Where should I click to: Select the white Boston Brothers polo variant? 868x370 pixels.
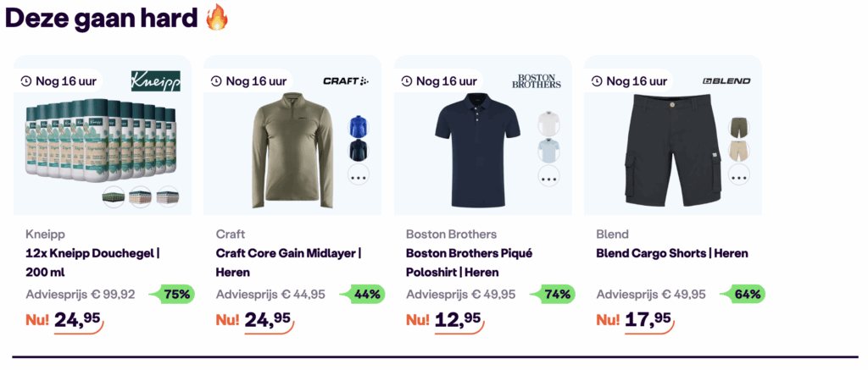548,125
